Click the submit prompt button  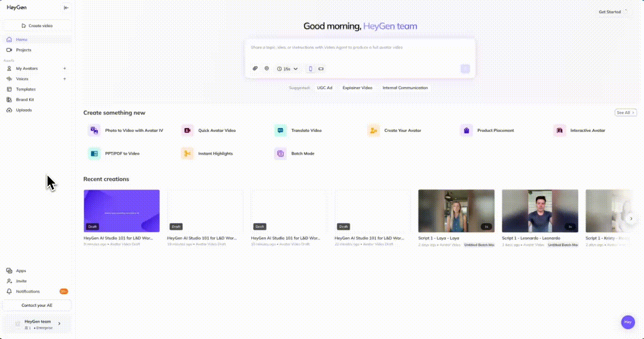pos(465,69)
